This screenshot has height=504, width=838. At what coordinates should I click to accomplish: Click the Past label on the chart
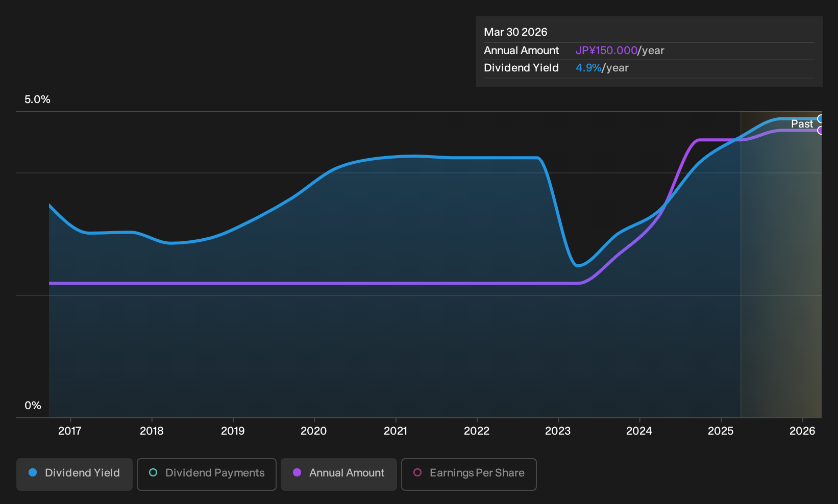802,124
